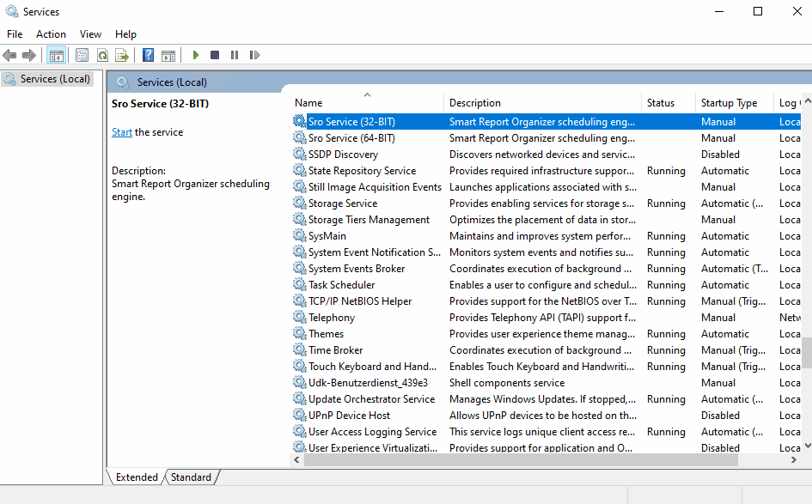This screenshot has height=504, width=812.
Task: Sort by the Status column header
Action: (668, 102)
